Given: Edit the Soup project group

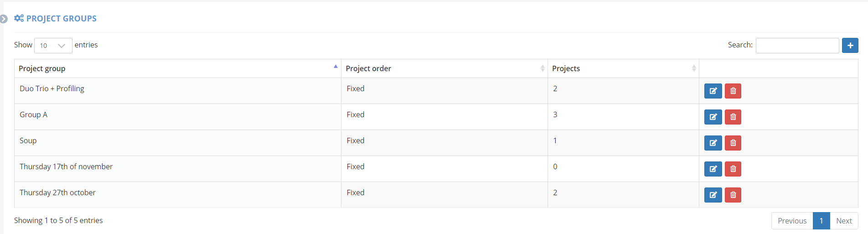Looking at the screenshot, I should (713, 143).
